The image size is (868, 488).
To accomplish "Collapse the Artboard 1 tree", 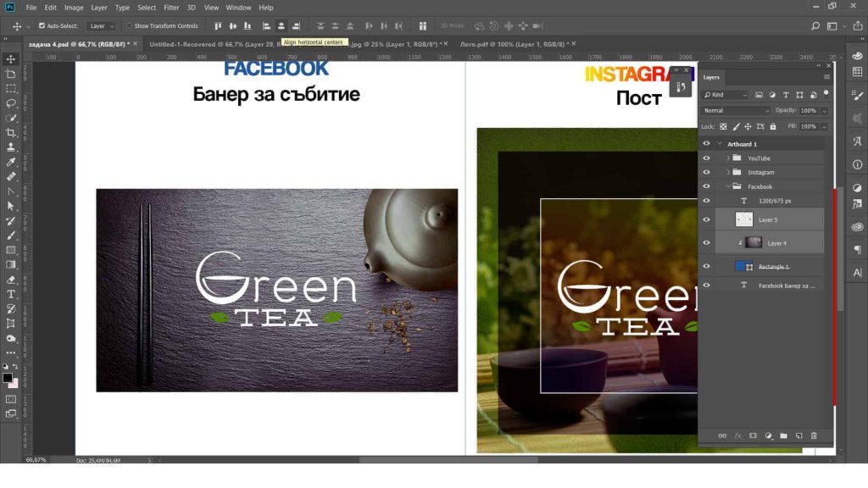I will 720,144.
